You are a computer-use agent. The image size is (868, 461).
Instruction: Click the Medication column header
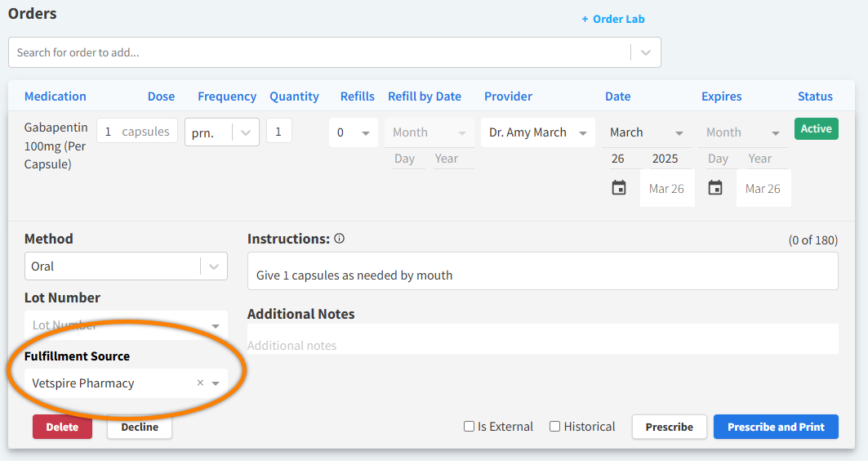click(x=55, y=96)
